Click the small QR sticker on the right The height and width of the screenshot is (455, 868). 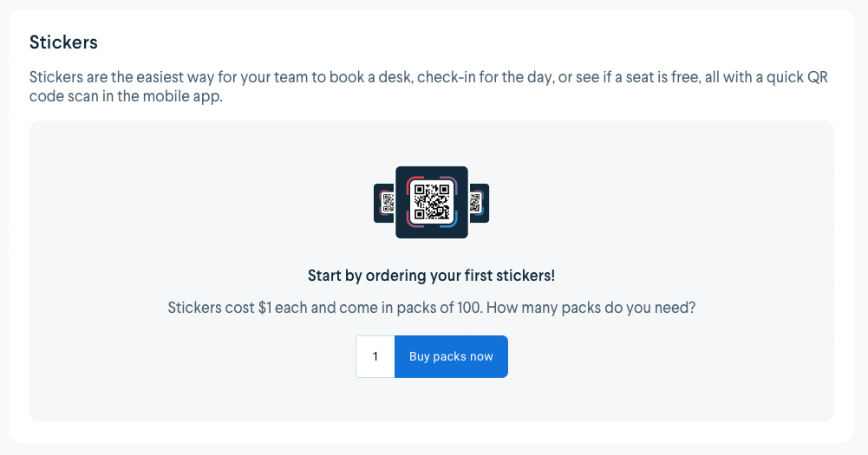pyautogui.click(x=479, y=203)
